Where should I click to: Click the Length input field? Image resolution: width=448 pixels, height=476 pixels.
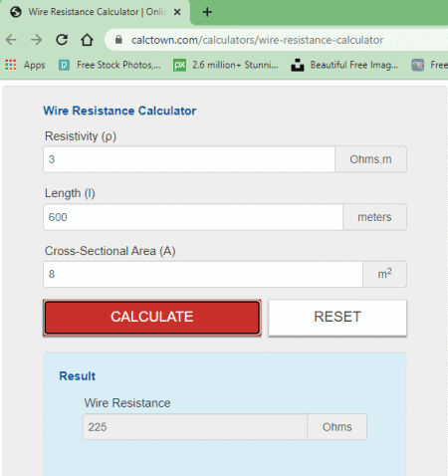[193, 217]
